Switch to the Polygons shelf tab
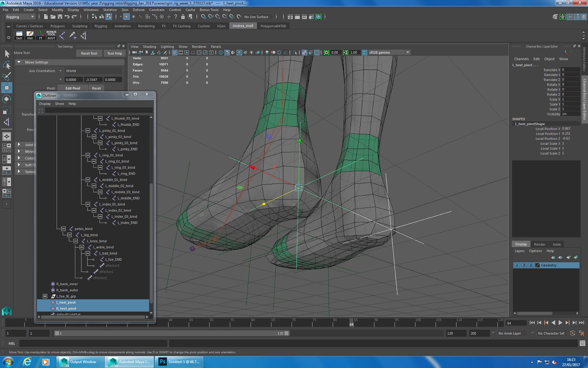This screenshot has width=588, height=368. tap(57, 26)
